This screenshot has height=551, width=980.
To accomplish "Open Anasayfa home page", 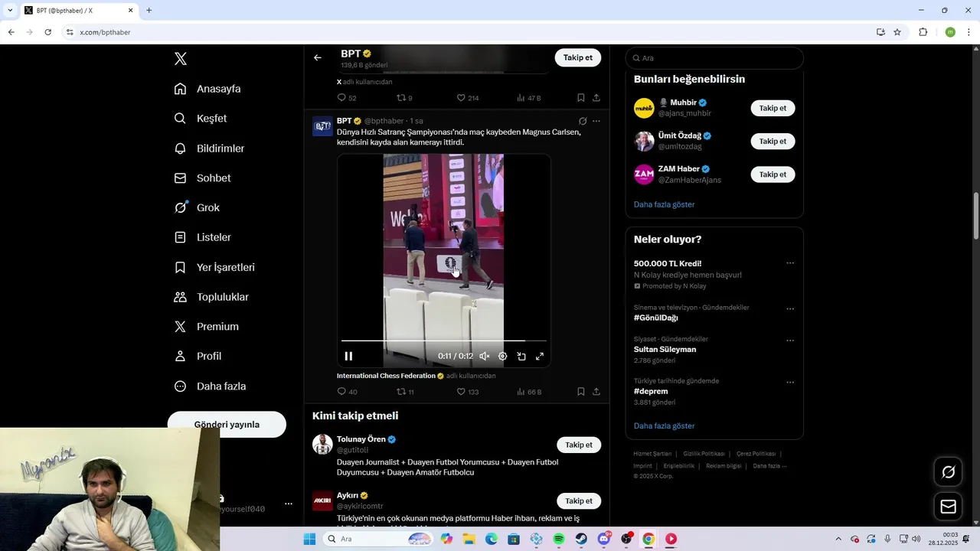I will (207, 89).
